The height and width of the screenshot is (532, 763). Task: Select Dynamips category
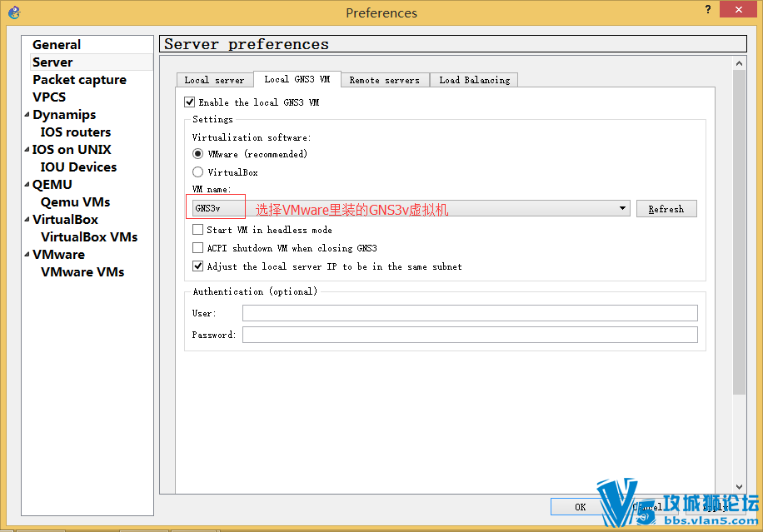pos(64,115)
